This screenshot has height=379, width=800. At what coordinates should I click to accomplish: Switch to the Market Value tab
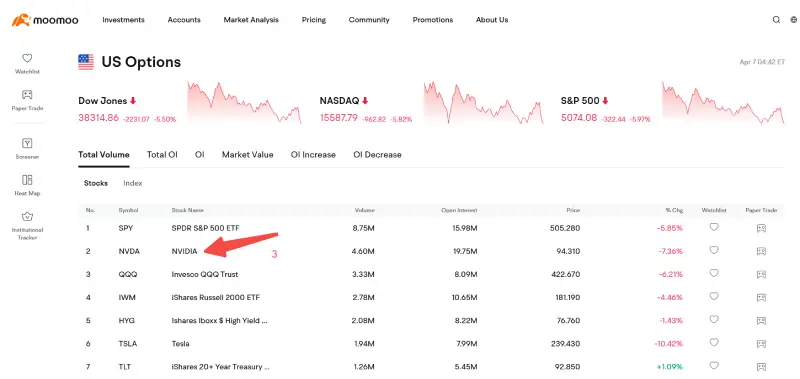click(247, 155)
